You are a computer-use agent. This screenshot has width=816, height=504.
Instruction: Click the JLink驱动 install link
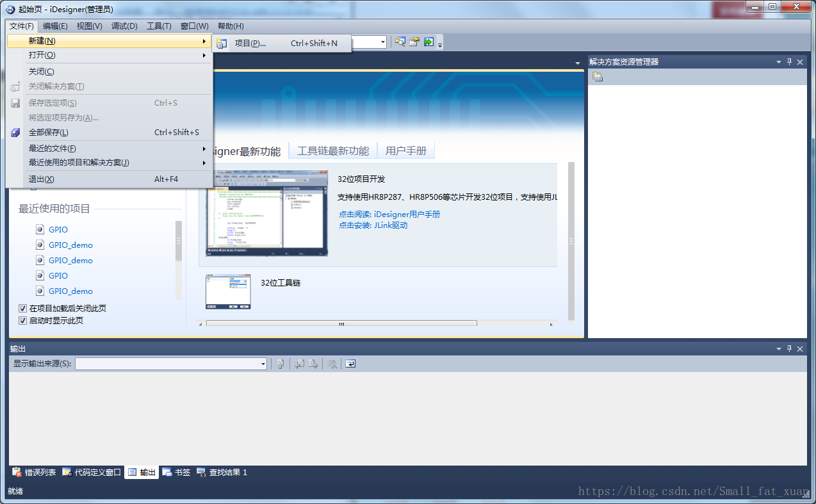(391, 225)
